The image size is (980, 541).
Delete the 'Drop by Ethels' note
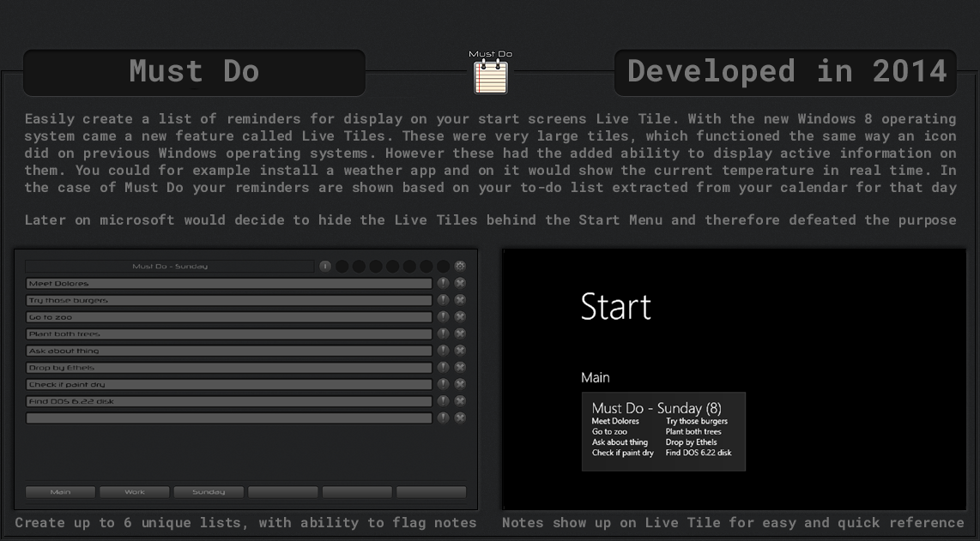coord(460,367)
